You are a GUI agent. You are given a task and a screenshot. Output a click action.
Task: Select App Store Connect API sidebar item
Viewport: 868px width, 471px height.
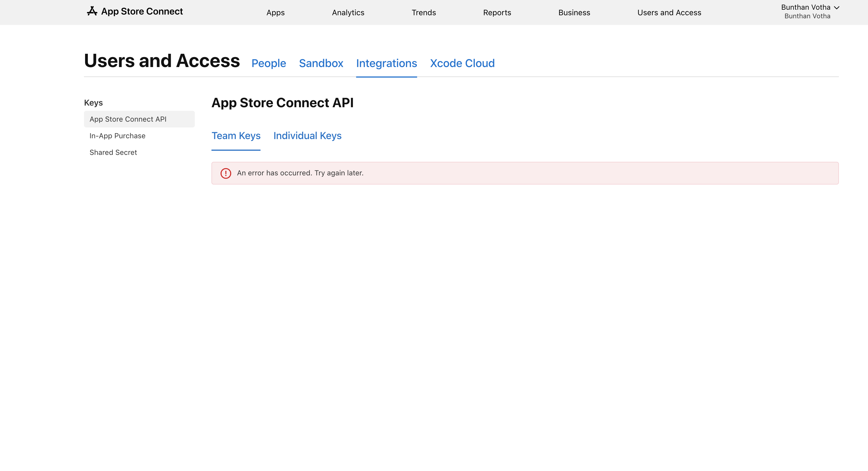pyautogui.click(x=128, y=119)
